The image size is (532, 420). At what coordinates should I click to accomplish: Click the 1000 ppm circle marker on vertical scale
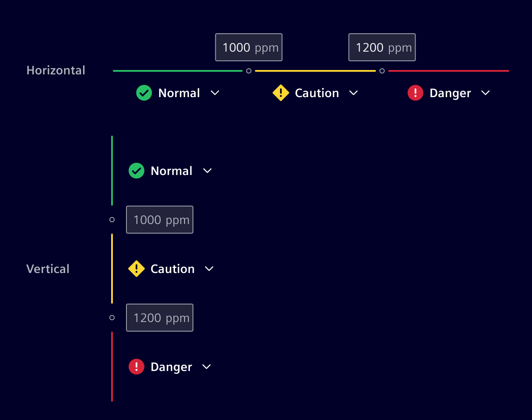tap(112, 220)
